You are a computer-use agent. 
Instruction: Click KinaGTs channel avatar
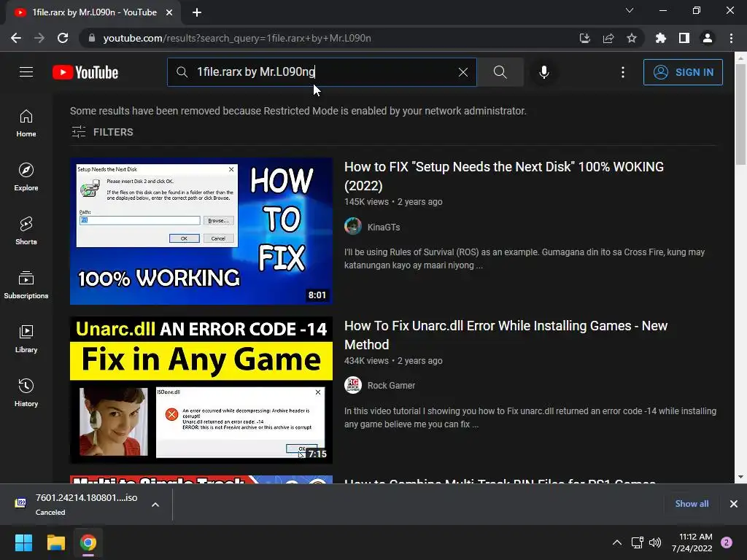click(353, 226)
